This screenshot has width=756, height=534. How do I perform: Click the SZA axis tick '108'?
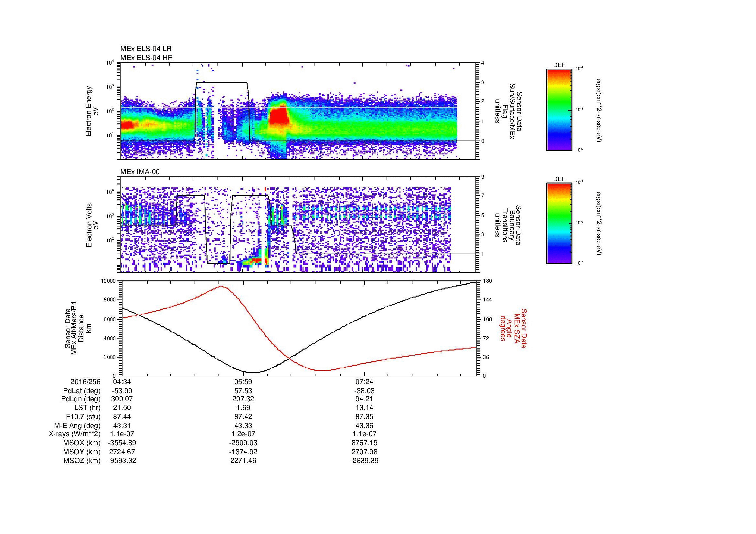coord(487,319)
